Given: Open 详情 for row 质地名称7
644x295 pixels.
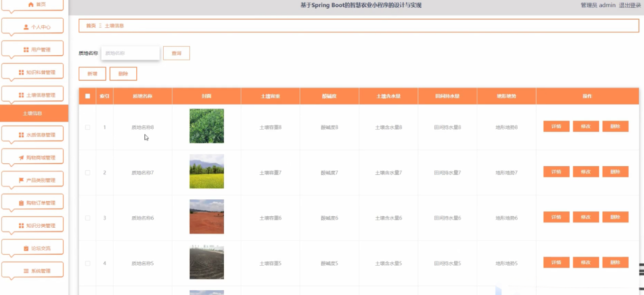Looking at the screenshot, I should click(x=557, y=172).
